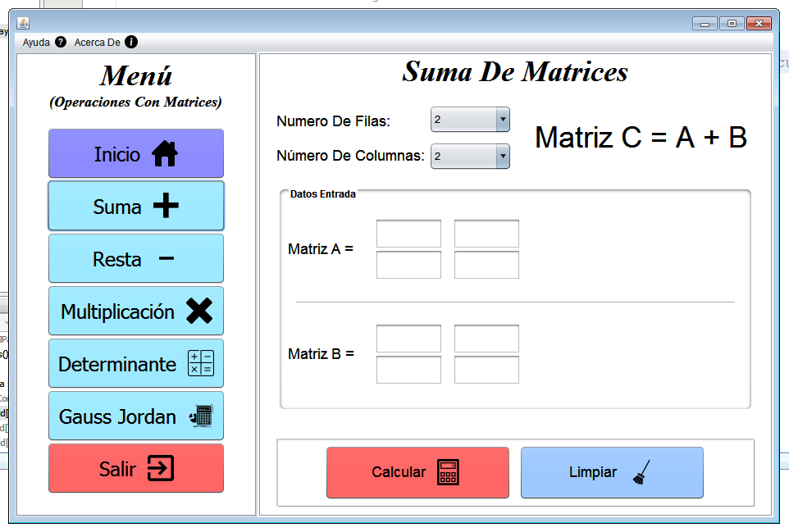Click the info icon beside Acerca De

(x=133, y=42)
